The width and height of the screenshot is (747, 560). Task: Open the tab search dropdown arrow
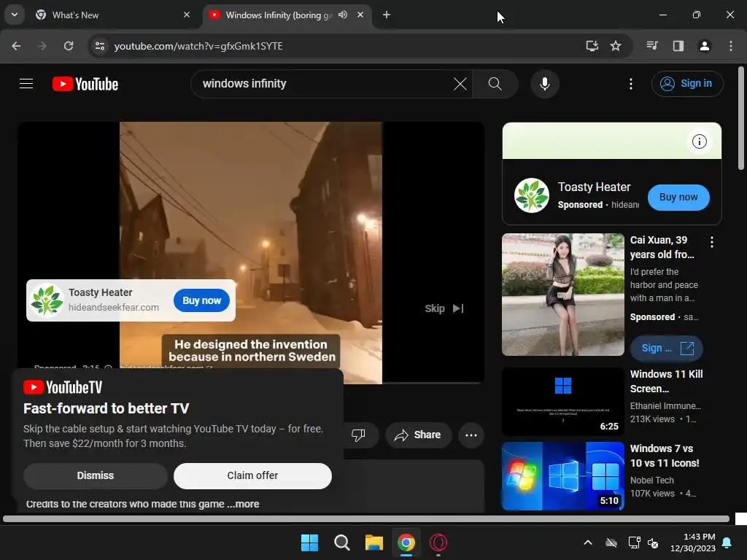point(15,15)
